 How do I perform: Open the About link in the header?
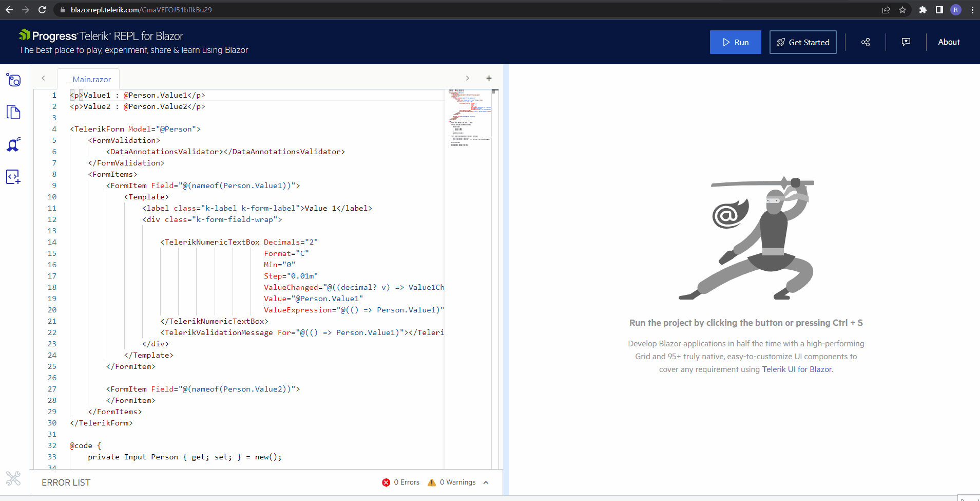[949, 42]
